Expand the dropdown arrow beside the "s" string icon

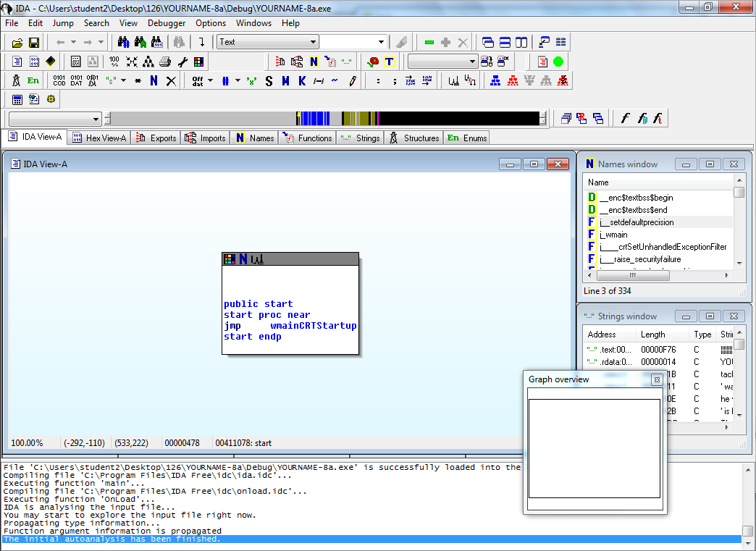tap(123, 80)
